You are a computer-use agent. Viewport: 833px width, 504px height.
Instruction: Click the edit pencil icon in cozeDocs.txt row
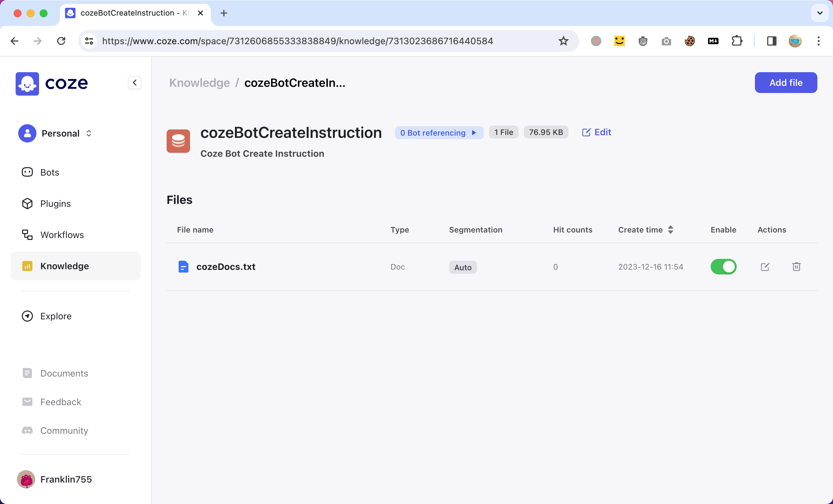pyautogui.click(x=765, y=267)
